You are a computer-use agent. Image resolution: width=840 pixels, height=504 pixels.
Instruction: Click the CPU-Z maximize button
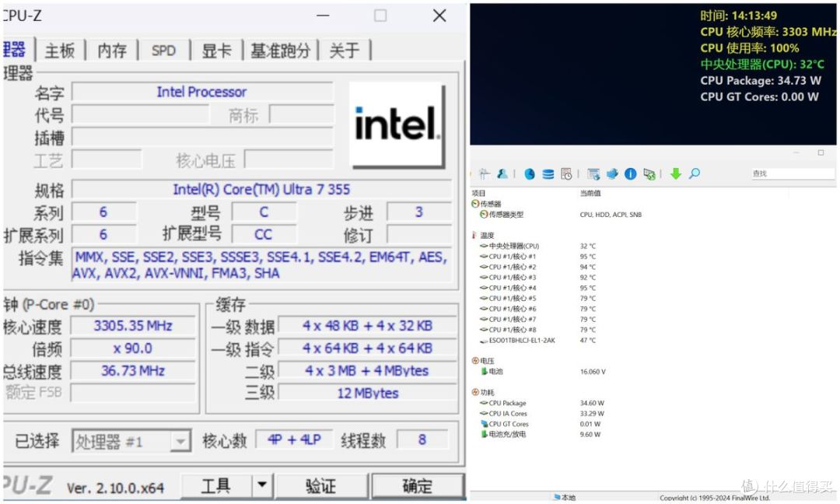pos(380,16)
